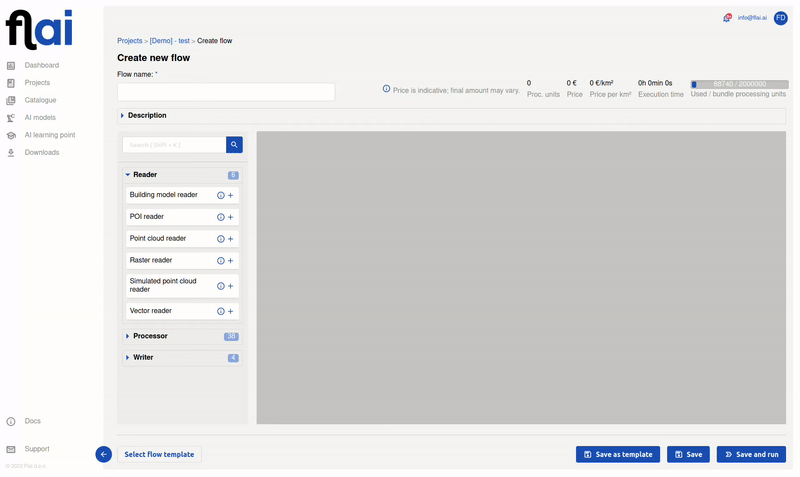Viewport: 800px width, 477px height.
Task: Expand the Description section
Action: [x=451, y=115]
